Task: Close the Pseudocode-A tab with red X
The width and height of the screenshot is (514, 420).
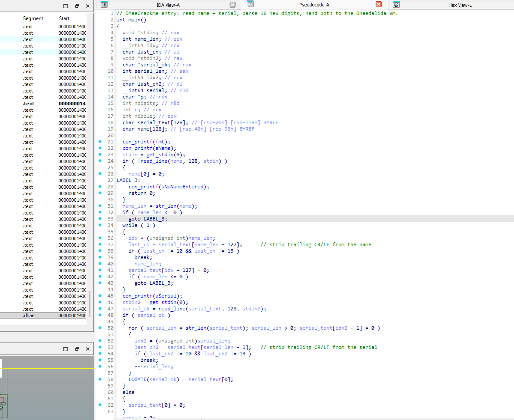Action: click(x=379, y=5)
